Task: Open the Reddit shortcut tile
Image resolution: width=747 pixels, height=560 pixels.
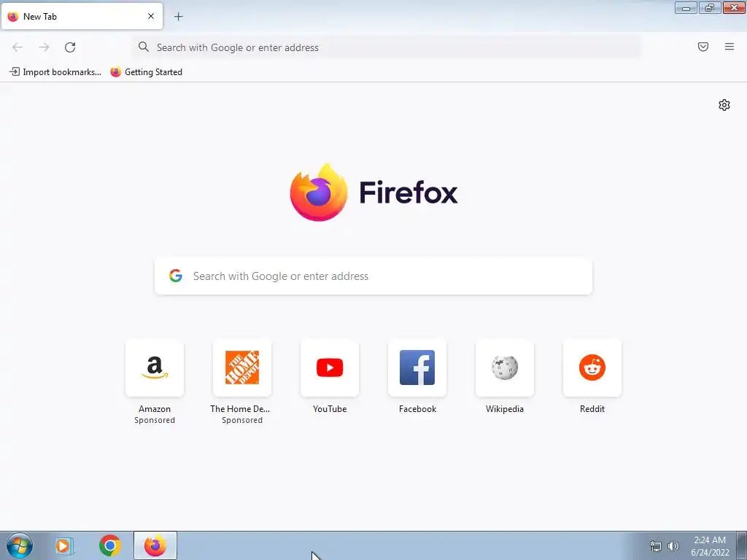Action: [x=592, y=367]
